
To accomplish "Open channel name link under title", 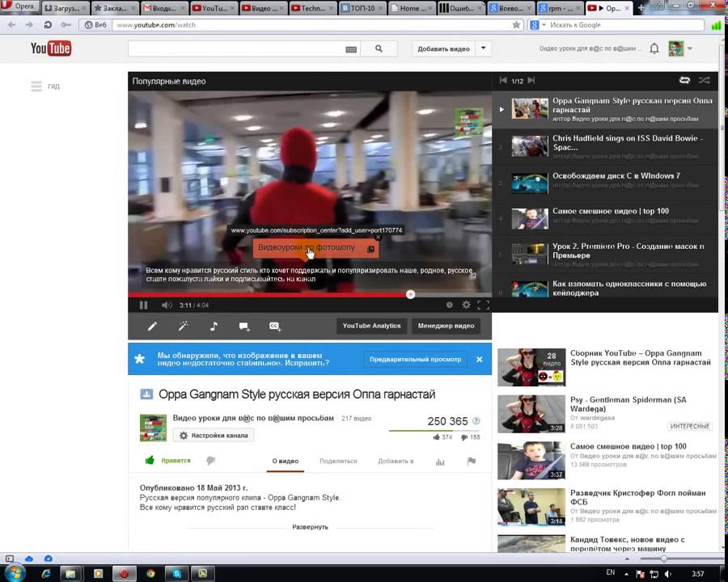I will coord(253,418).
